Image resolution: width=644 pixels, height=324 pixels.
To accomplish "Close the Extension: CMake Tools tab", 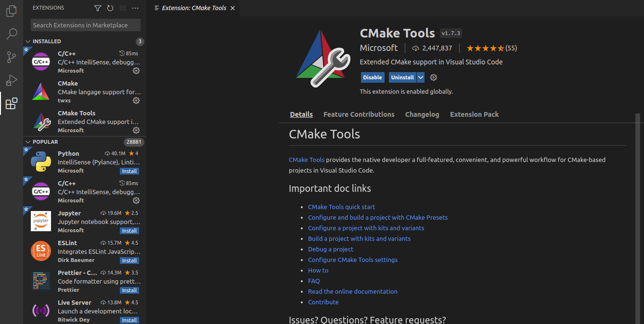I will coord(233,8).
